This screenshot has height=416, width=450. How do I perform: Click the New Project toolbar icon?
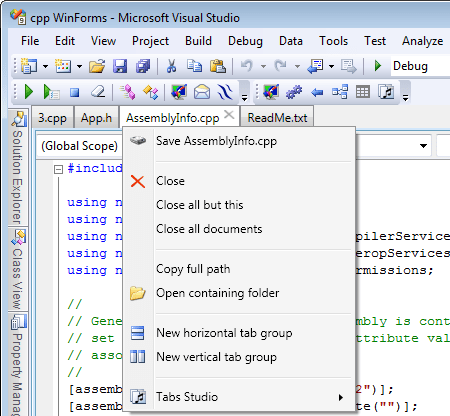[29, 66]
